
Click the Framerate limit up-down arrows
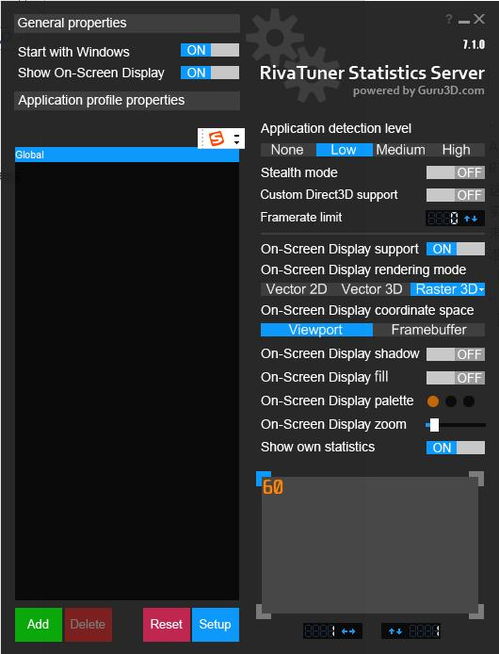[x=471, y=218]
